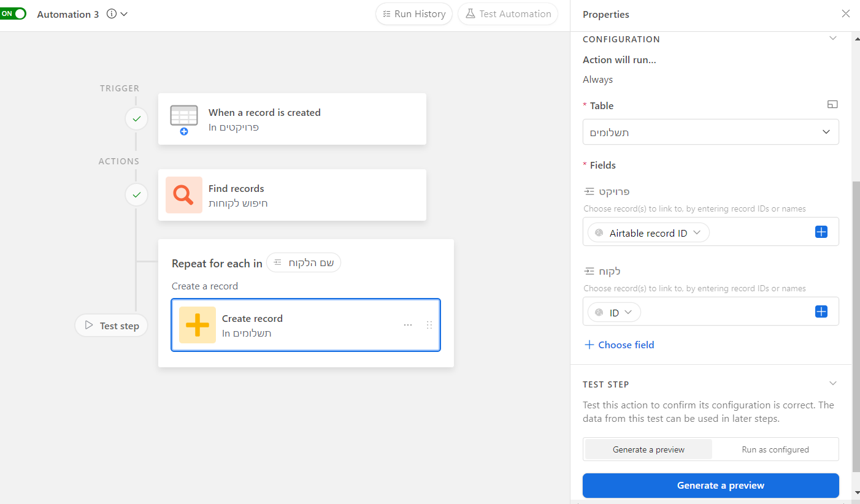Image resolution: width=860 pixels, height=504 pixels.
Task: Click the expand table view icon
Action: (x=832, y=105)
